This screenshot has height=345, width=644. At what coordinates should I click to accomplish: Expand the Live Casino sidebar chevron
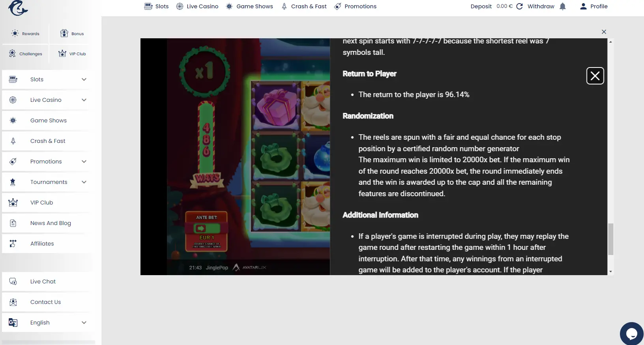point(84,100)
